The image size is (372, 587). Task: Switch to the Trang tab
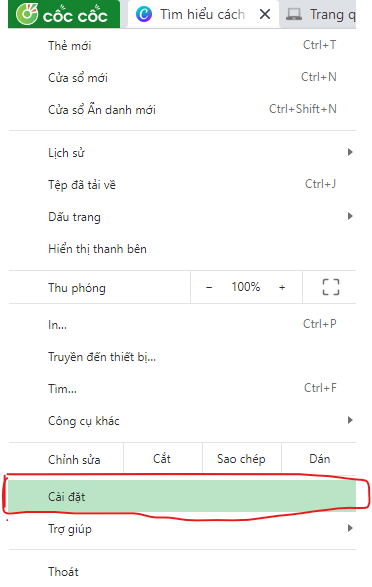319,15
